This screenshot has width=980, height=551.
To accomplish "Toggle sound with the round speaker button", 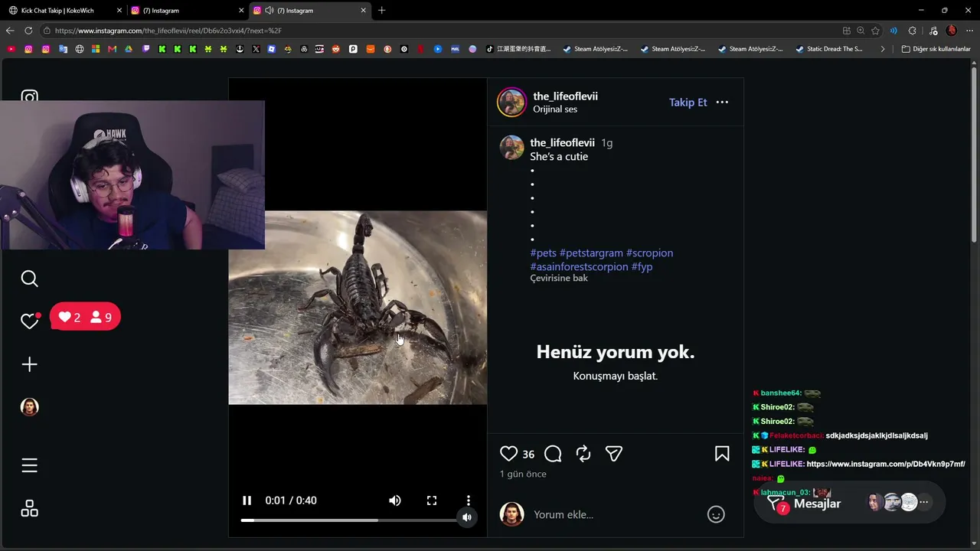I will point(466,517).
